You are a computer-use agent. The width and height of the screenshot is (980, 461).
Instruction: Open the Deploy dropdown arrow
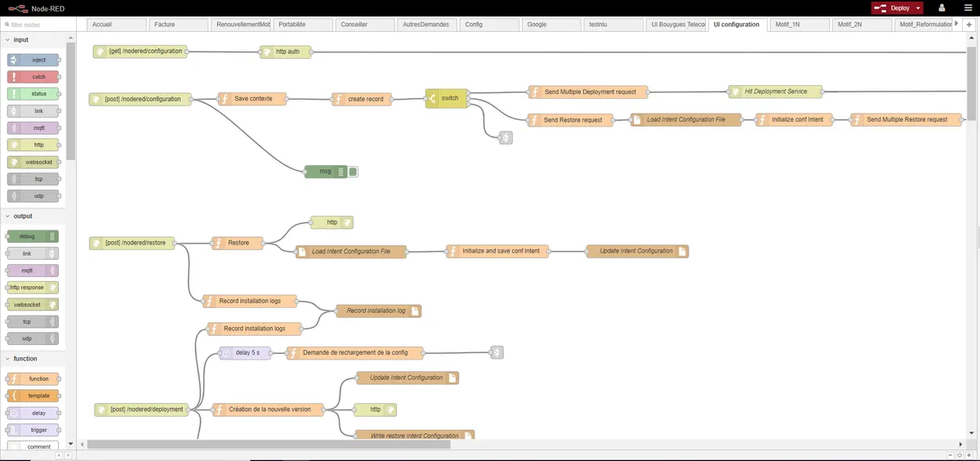(x=918, y=7)
